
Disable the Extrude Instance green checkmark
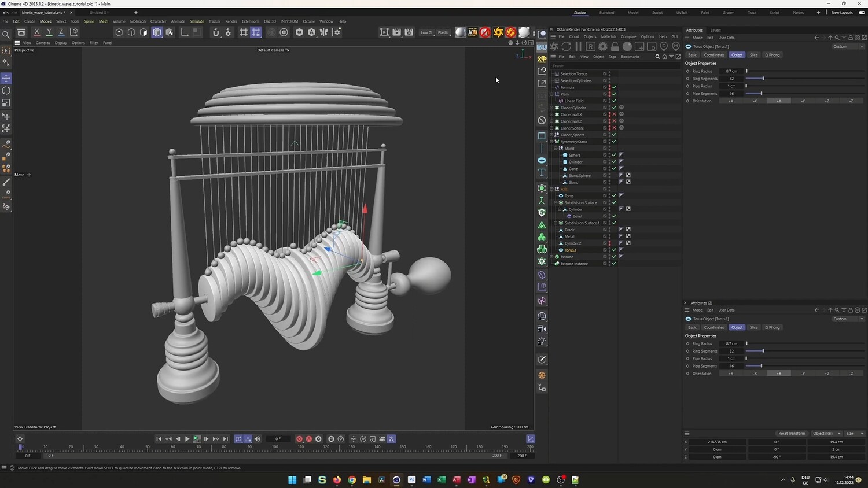coord(614,264)
